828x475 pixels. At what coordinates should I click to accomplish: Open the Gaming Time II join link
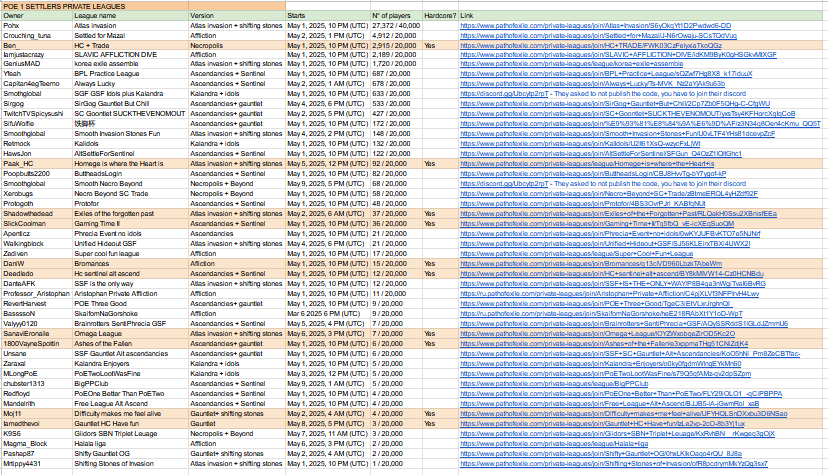(x=597, y=224)
